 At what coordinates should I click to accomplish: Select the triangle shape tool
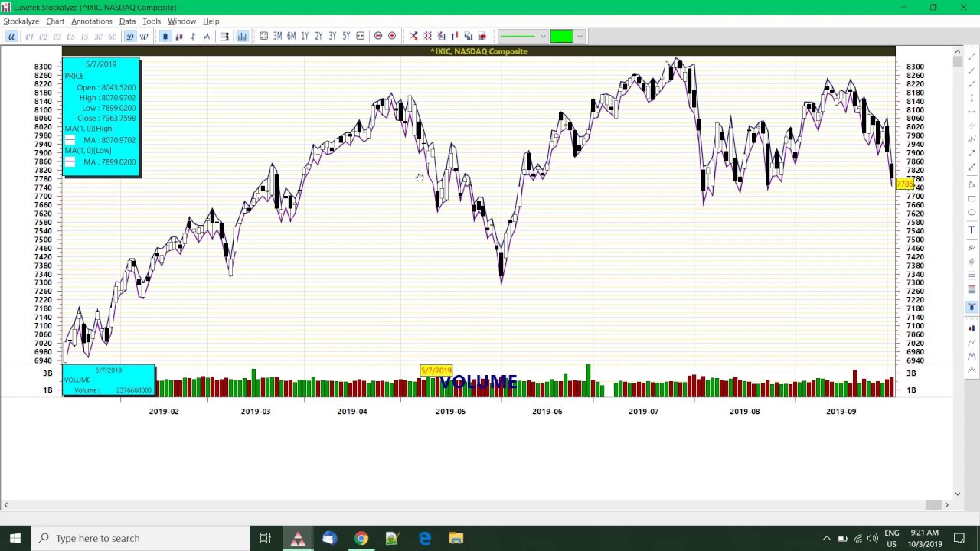972,184
